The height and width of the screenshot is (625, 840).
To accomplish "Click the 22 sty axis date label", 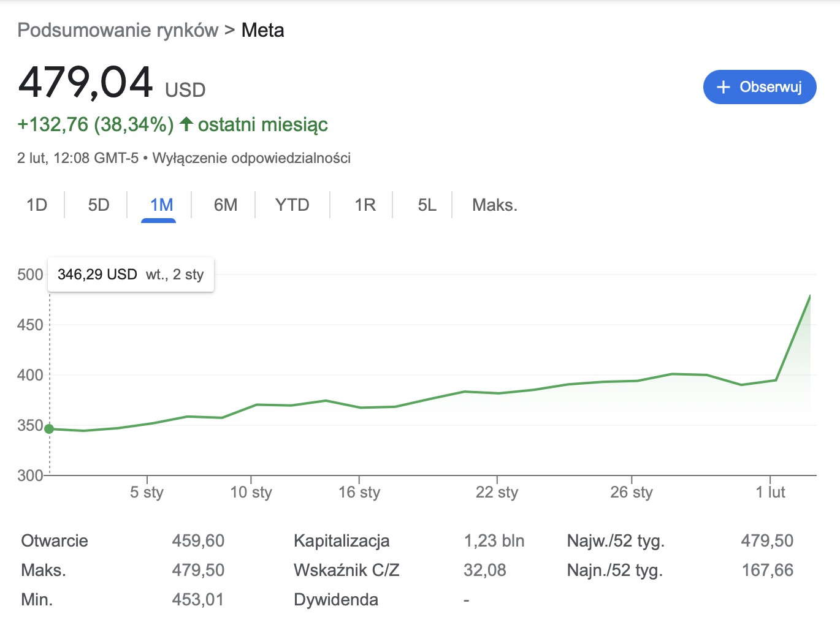I will pos(497,492).
